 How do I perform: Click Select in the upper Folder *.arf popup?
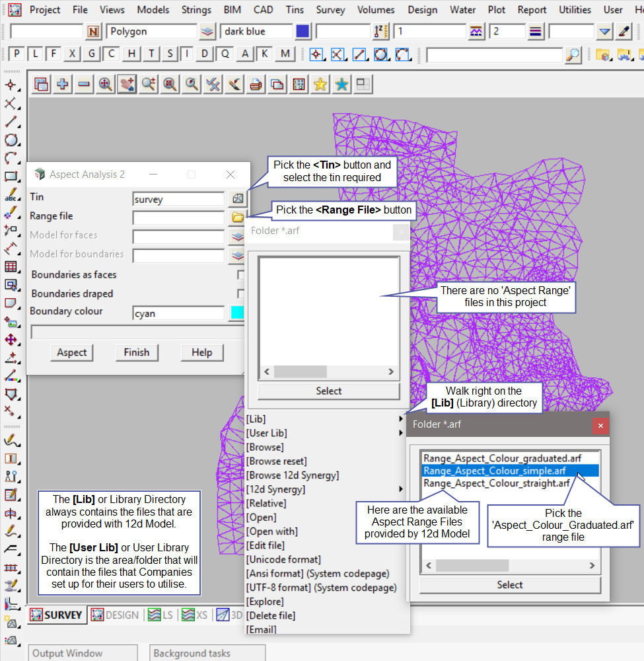(x=328, y=391)
